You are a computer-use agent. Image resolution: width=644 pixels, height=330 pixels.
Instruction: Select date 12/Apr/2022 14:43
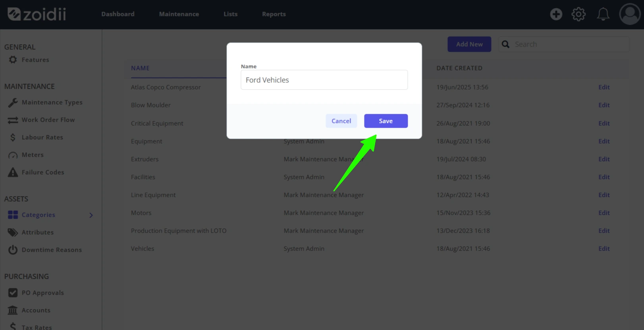pos(463,195)
